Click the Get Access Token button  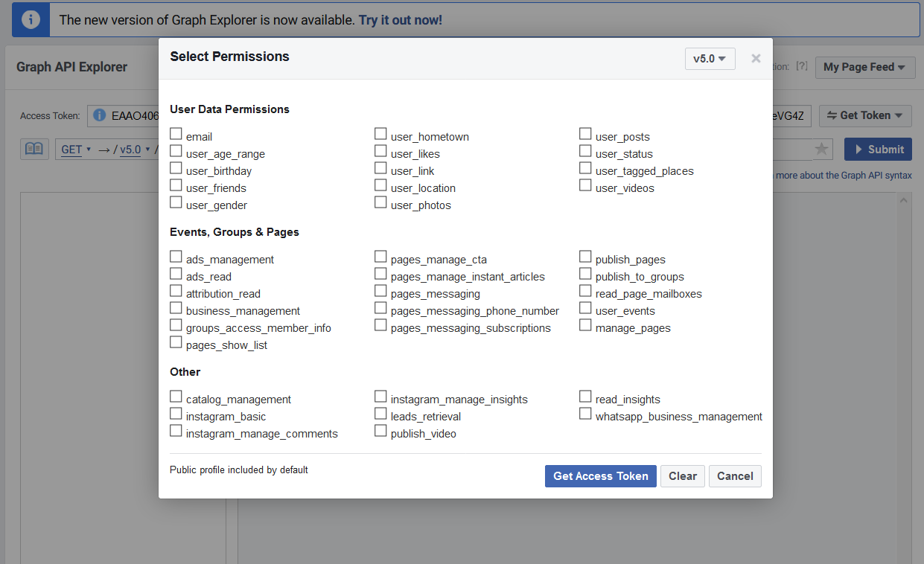[600, 476]
